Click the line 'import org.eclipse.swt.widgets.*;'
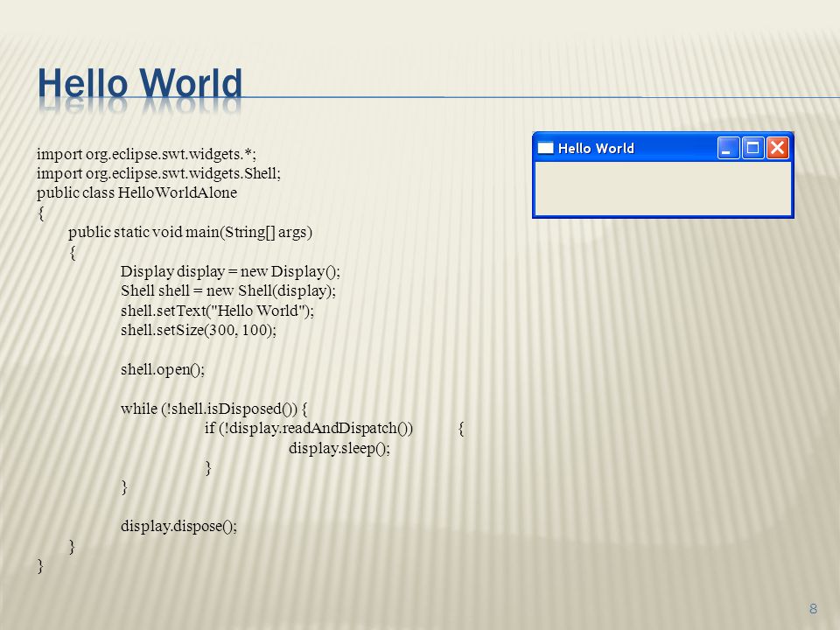Screen dimensions: 840x630 coord(146,154)
